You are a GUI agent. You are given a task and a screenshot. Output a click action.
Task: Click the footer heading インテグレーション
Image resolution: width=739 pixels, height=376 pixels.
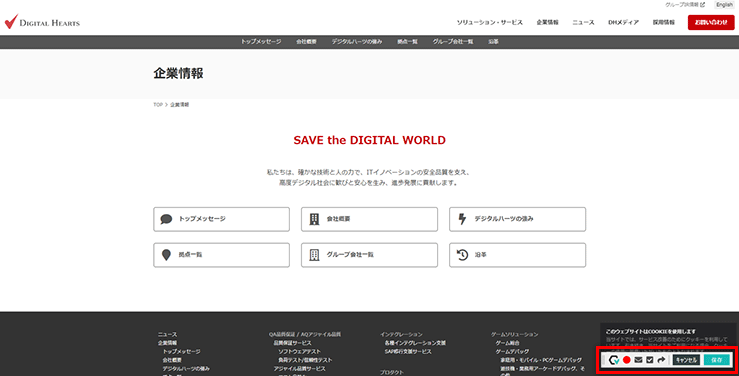click(x=402, y=335)
